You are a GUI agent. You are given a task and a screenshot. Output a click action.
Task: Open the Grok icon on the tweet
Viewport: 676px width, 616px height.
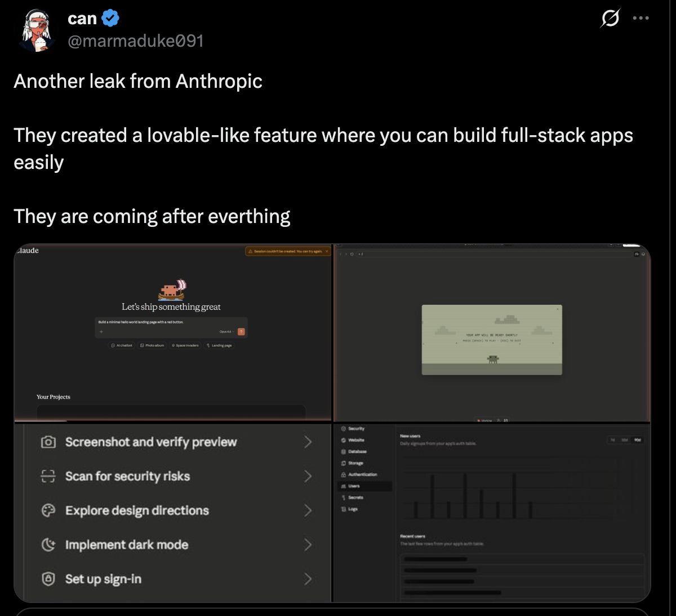tap(610, 19)
